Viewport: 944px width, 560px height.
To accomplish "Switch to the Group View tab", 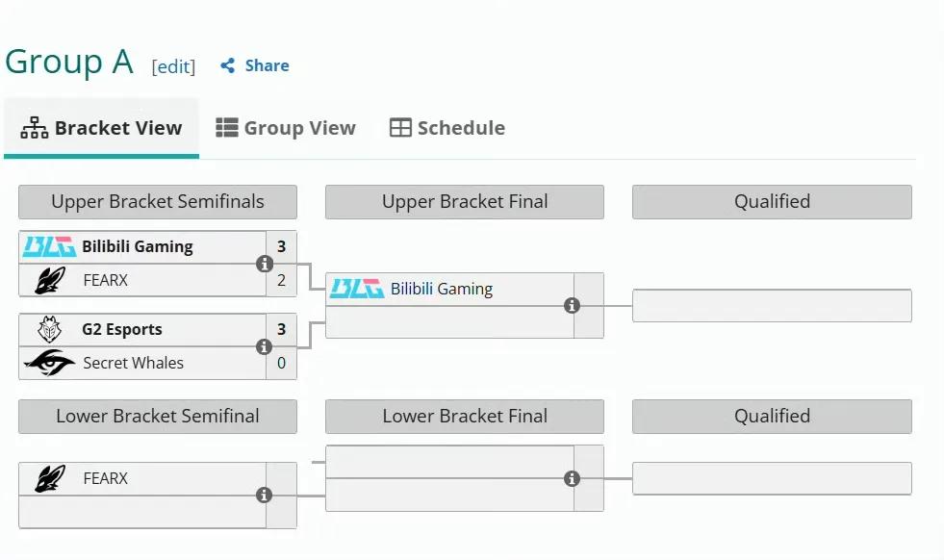I will (286, 128).
